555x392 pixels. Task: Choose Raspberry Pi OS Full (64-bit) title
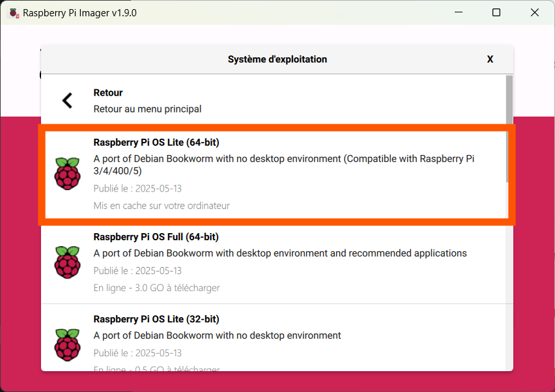point(156,236)
